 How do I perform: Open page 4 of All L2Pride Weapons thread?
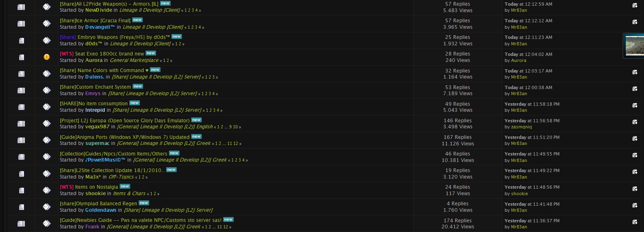click(x=196, y=11)
